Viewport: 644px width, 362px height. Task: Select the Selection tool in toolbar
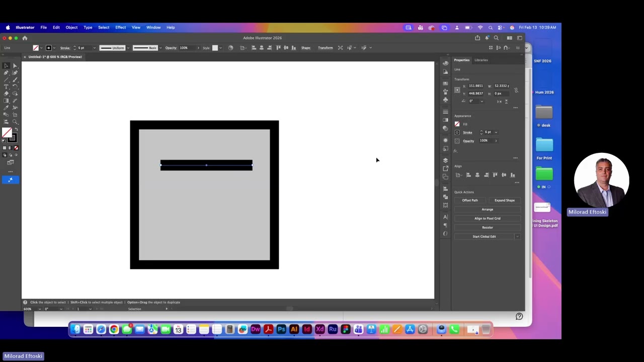(x=6, y=66)
